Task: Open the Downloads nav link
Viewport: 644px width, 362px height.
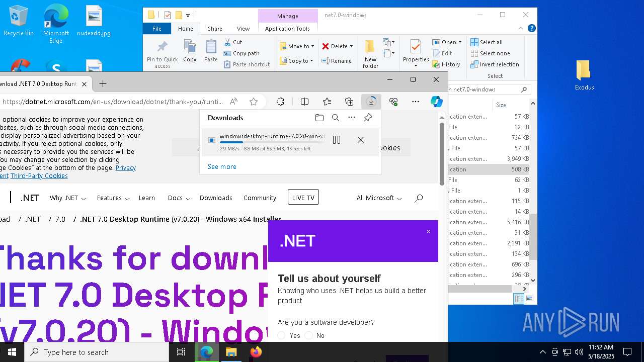Action: (216, 198)
